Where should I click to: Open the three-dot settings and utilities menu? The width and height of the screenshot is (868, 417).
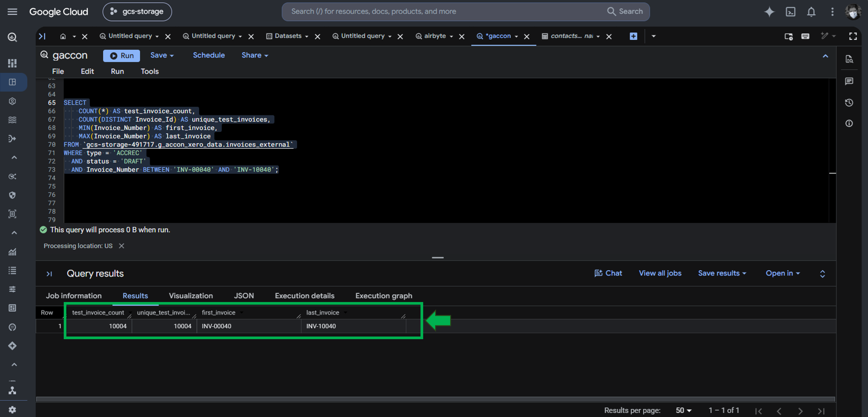[x=832, y=12]
